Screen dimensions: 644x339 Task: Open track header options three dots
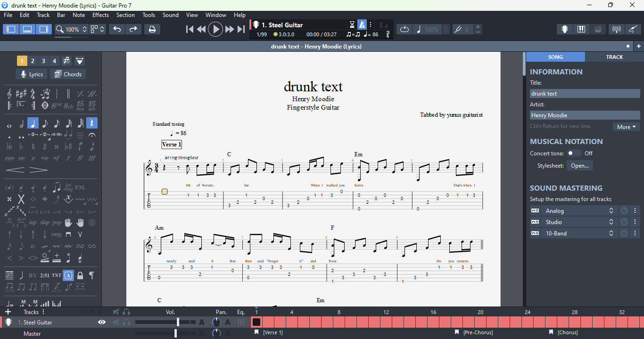[371, 25]
